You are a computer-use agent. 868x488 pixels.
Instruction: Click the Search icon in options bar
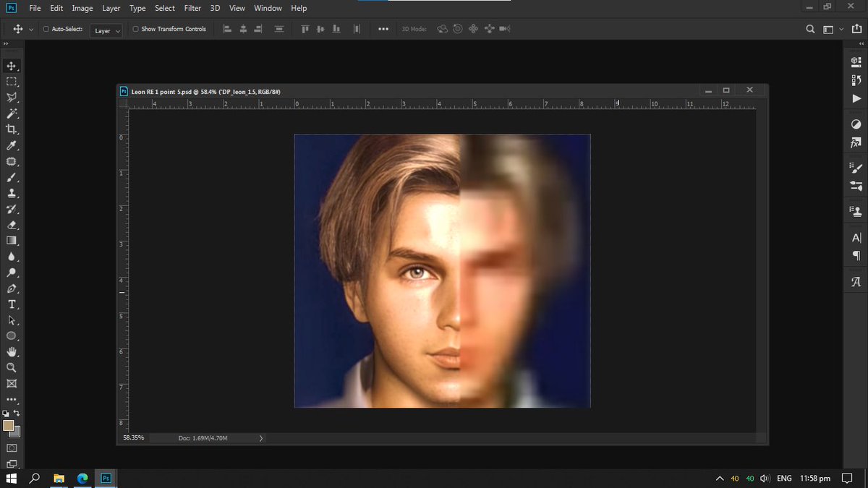(811, 30)
